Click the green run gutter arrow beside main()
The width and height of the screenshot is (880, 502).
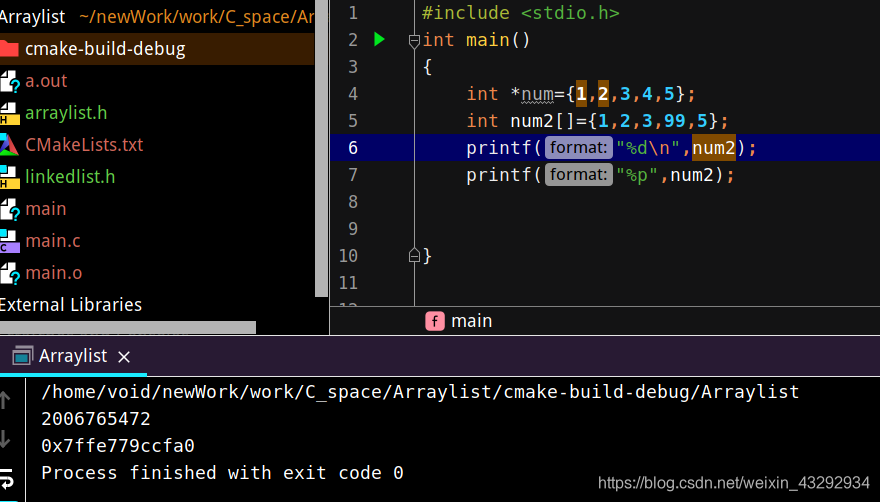pyautogui.click(x=379, y=39)
